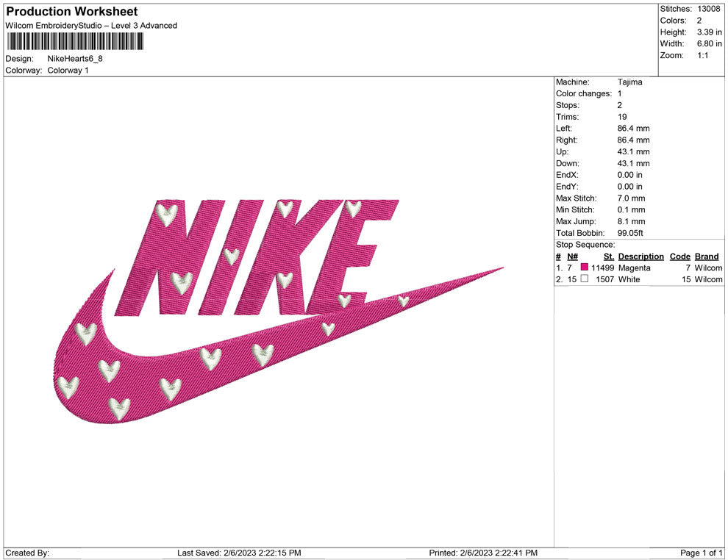Click 'Last Saved: 2/6/2023 2:22:15 PM' footer

(239, 553)
